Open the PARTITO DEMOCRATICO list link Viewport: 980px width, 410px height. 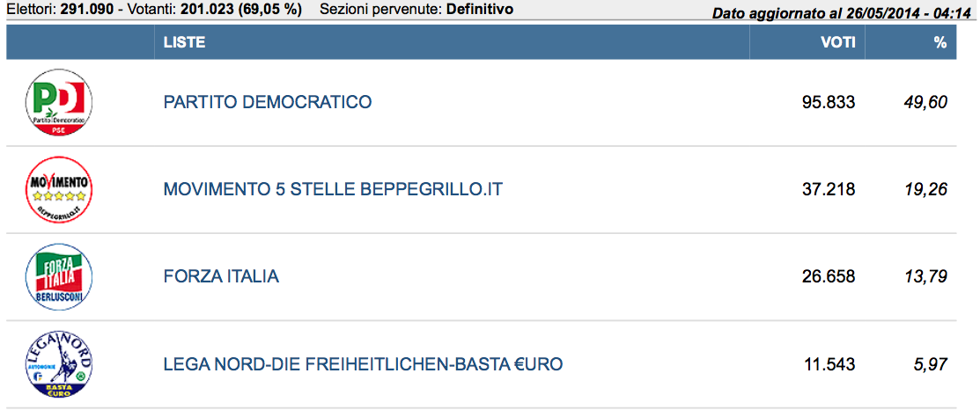click(x=268, y=102)
